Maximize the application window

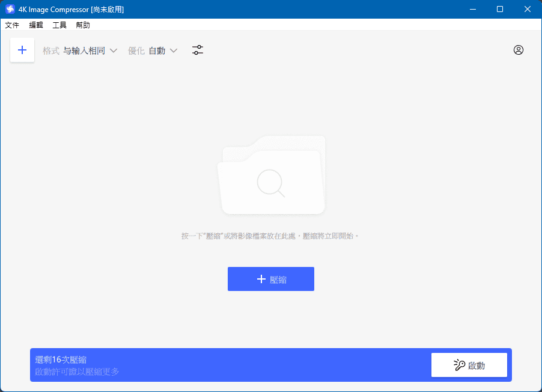click(500, 9)
